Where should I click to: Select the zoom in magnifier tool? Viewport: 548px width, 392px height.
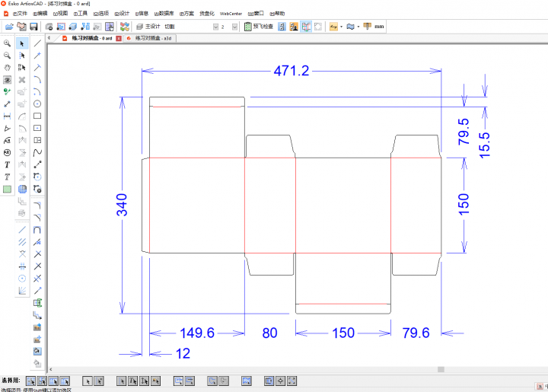click(x=8, y=43)
